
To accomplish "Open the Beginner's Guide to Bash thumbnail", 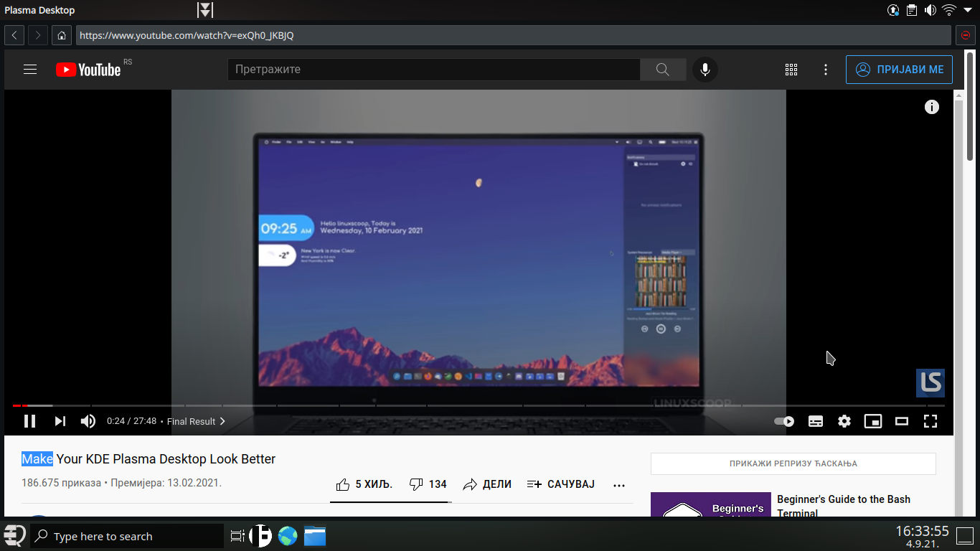I will tap(711, 504).
